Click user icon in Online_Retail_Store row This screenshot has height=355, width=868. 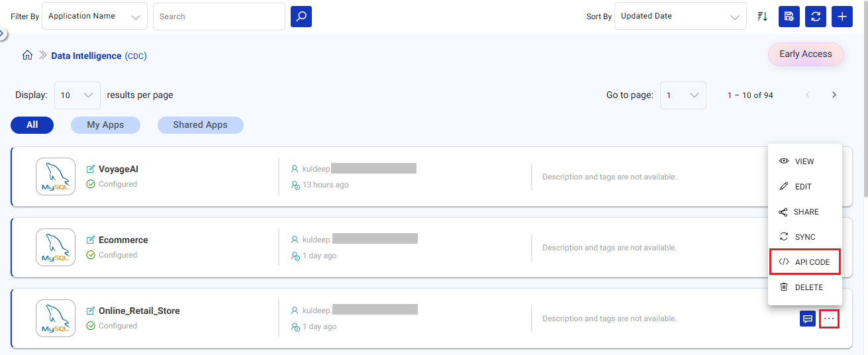pyautogui.click(x=295, y=310)
